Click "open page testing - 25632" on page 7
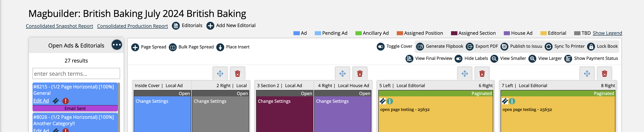644x132 pixels. point(527,110)
